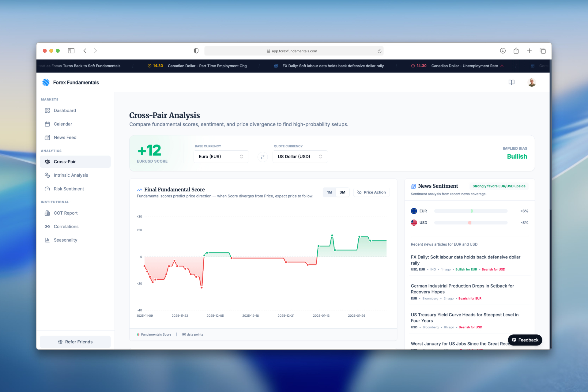Click the EUR sentiment bar
The height and width of the screenshot is (392, 588).
coord(471,211)
